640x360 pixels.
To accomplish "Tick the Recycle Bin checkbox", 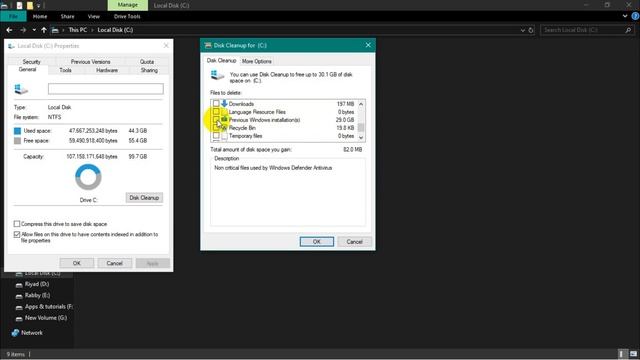I will [x=216, y=128].
